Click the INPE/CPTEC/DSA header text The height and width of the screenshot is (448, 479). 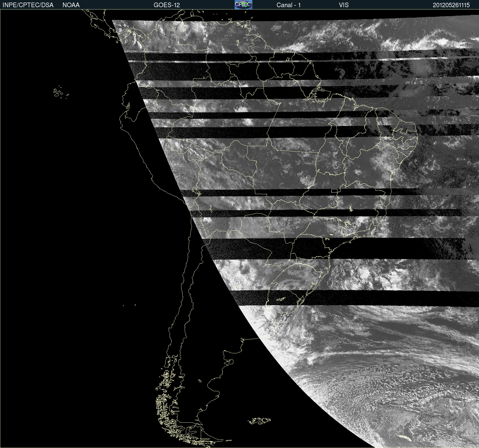28,5
